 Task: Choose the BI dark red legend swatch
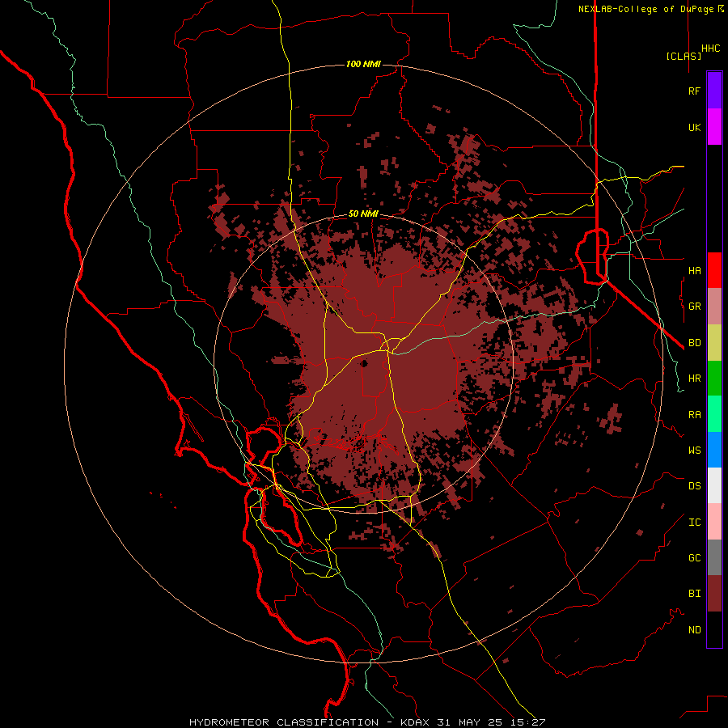tap(714, 594)
